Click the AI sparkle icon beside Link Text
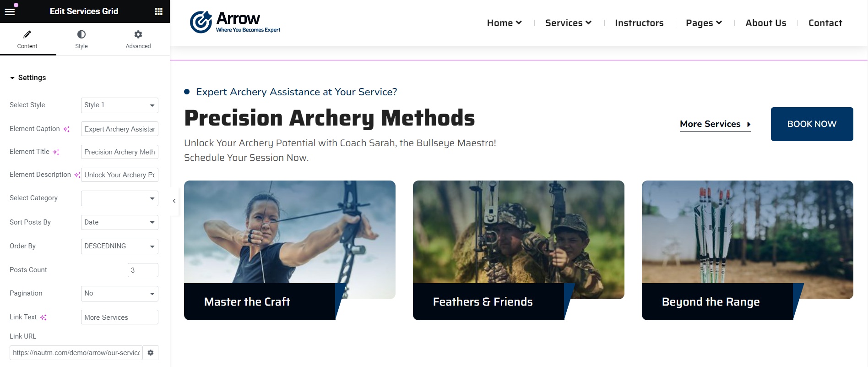This screenshot has width=868, height=367. pos(43,317)
